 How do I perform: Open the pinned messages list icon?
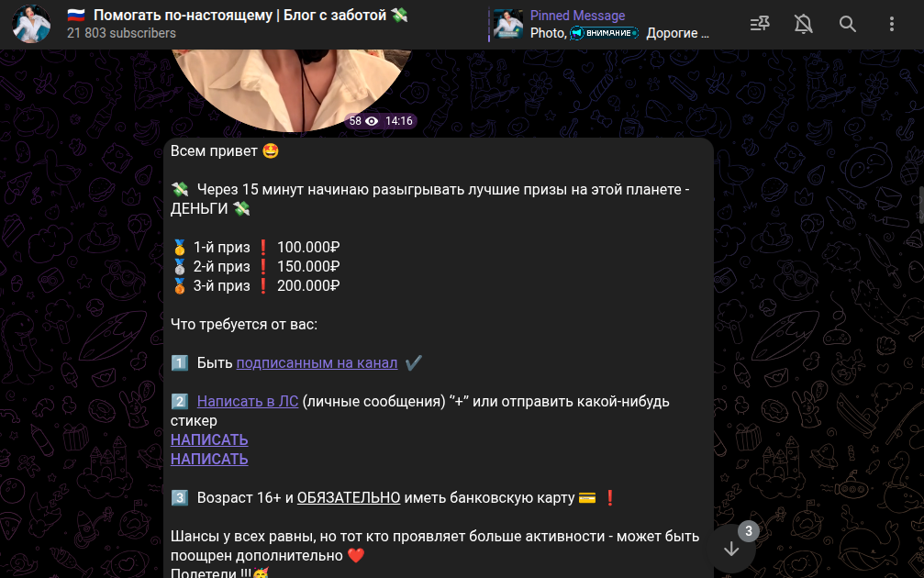click(760, 24)
